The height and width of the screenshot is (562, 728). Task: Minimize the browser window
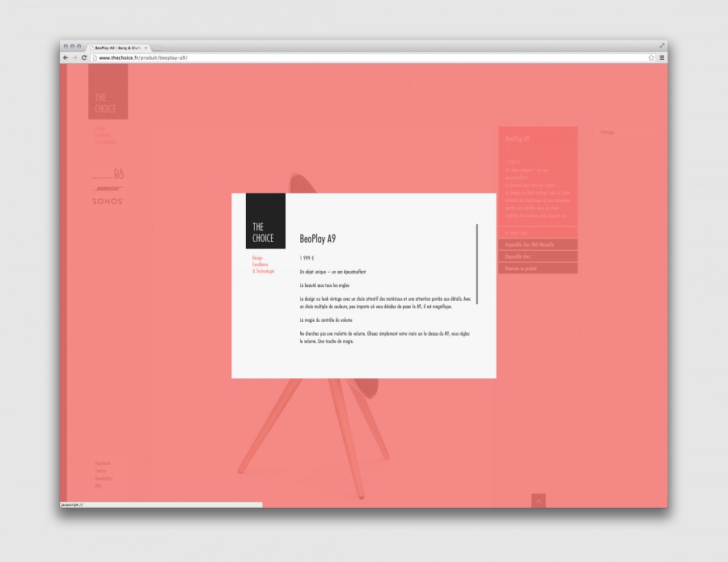[x=73, y=46]
